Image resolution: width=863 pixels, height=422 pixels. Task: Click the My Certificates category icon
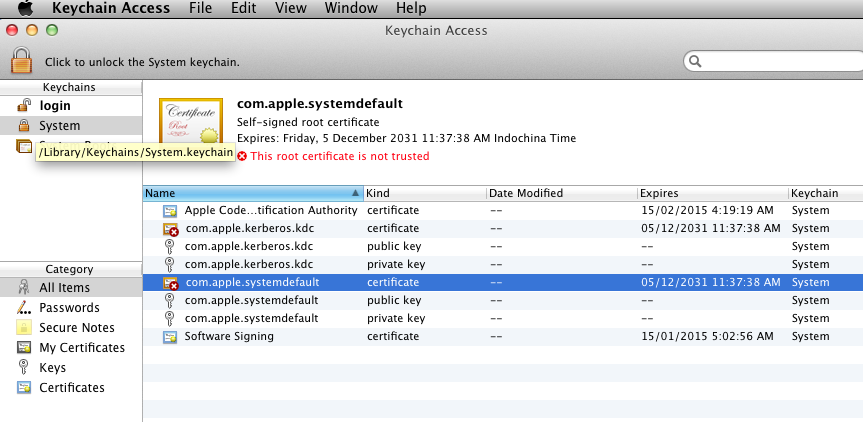24,348
